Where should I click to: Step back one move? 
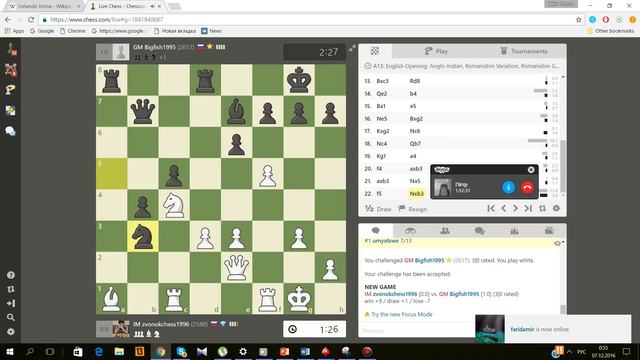tap(504, 209)
